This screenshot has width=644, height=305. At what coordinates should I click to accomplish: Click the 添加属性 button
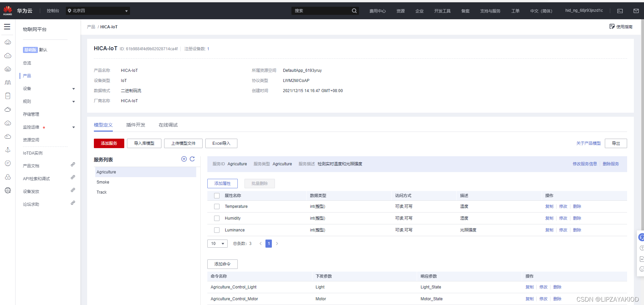coord(223,184)
